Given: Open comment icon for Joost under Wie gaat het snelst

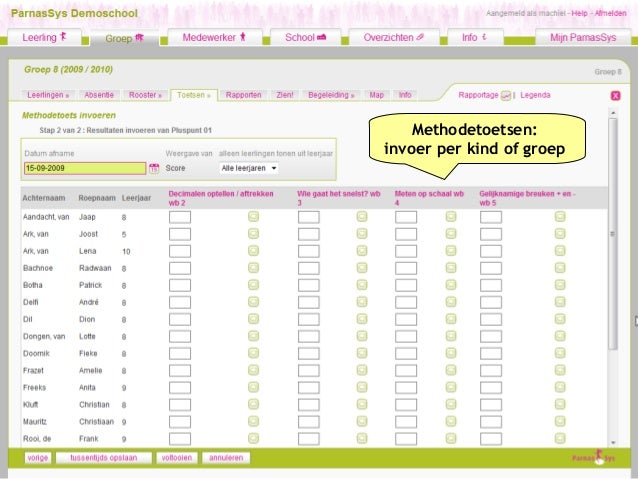Looking at the screenshot, I should point(362,234).
